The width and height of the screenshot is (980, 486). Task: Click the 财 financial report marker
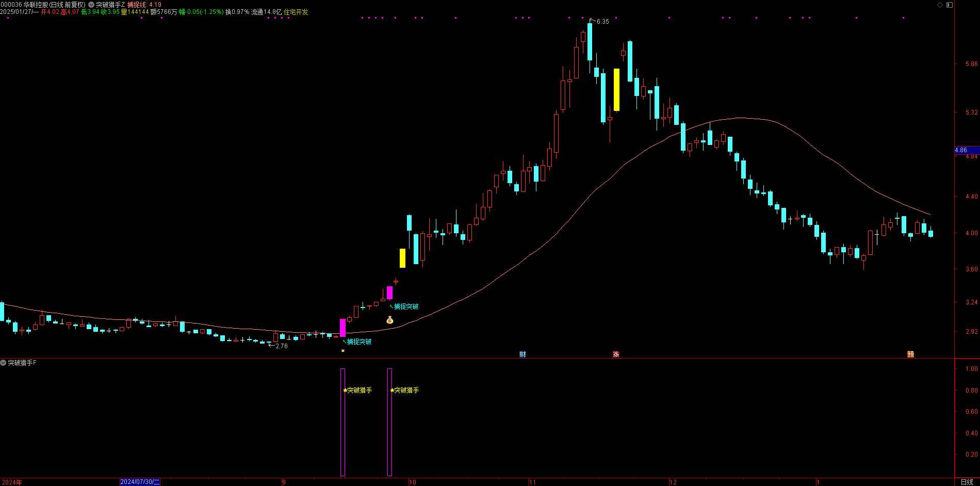[x=522, y=354]
